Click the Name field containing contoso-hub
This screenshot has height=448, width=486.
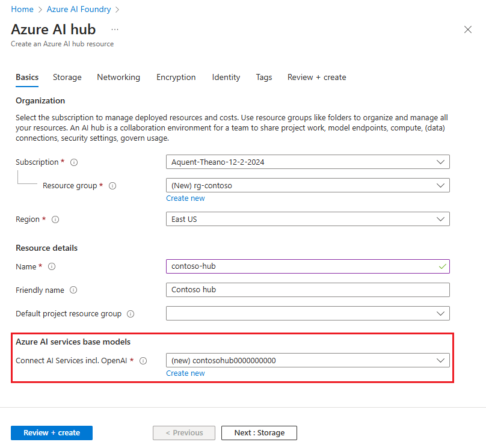pyautogui.click(x=308, y=266)
